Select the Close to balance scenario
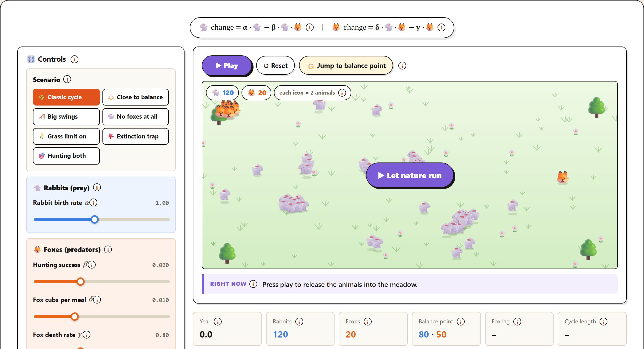The width and height of the screenshot is (644, 349). [136, 97]
